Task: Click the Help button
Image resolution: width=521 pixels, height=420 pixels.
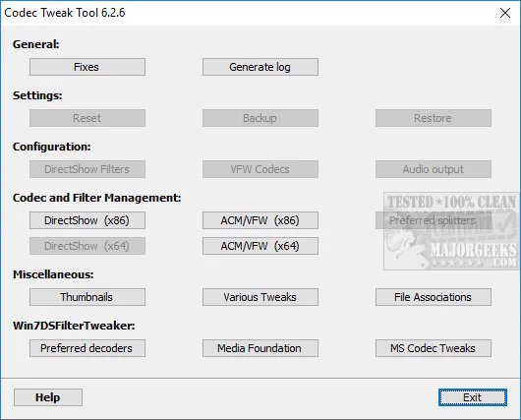Action: click(48, 397)
